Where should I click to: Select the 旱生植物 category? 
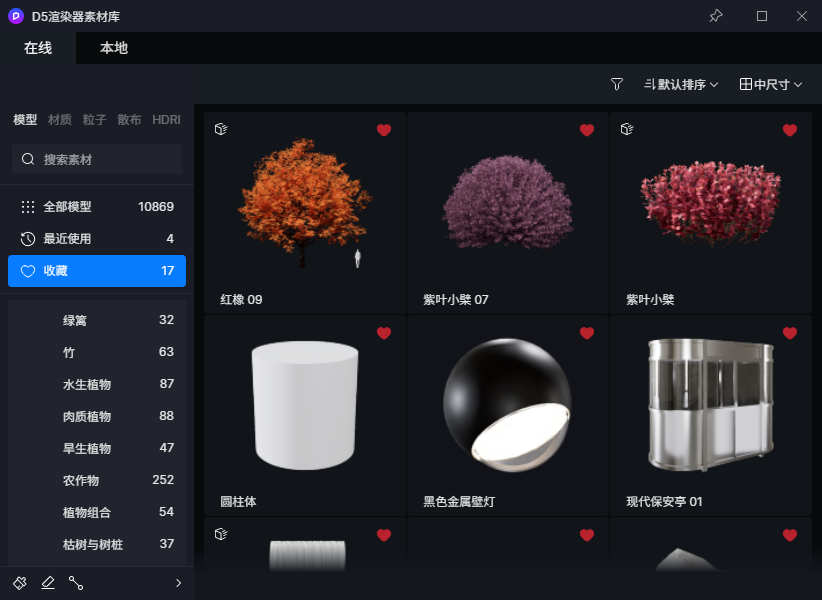point(97,448)
